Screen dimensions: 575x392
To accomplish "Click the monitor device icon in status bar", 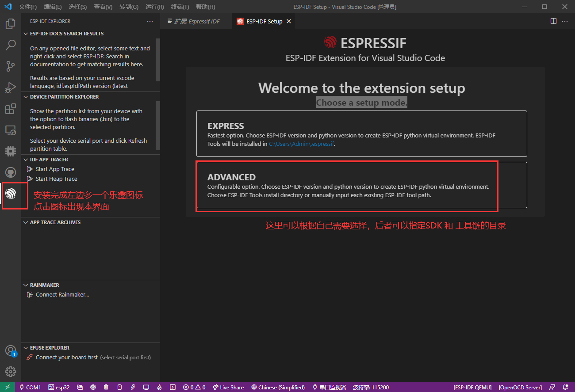I will [x=146, y=387].
